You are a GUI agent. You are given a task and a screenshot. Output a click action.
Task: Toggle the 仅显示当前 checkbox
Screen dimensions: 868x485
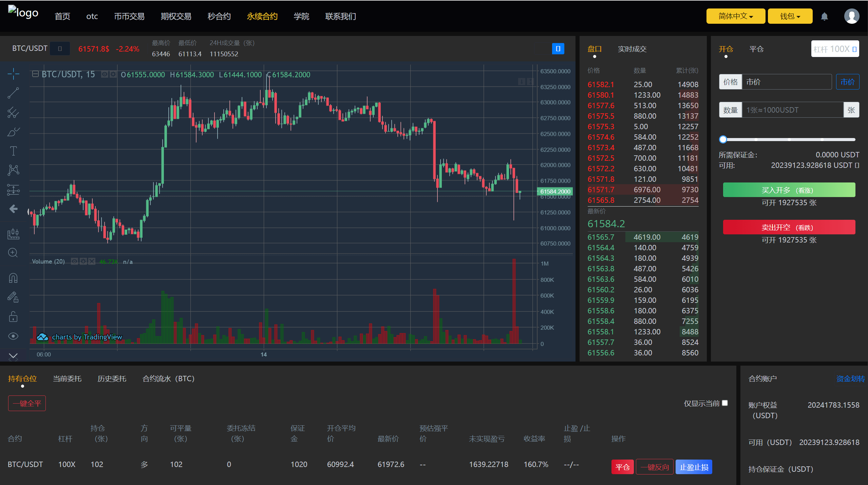725,403
